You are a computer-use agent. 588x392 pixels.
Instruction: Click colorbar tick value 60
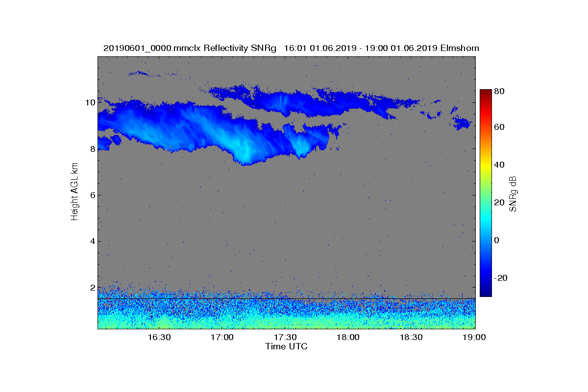[x=500, y=127]
